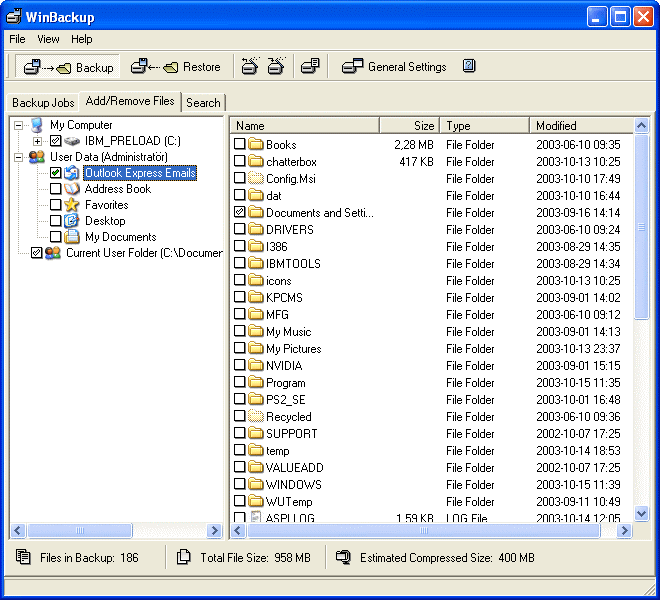Check the DRIVERS folder checkbox
660x600 pixels.
click(x=240, y=229)
